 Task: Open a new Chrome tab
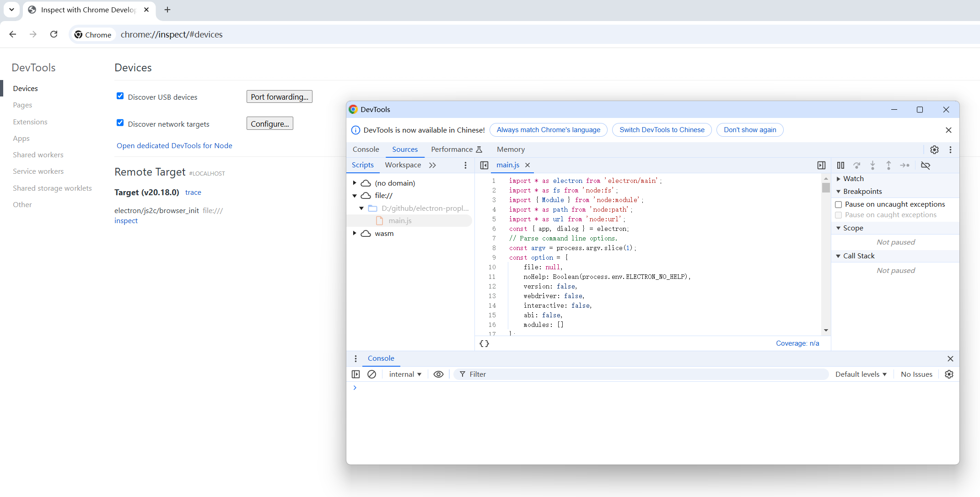point(167,10)
